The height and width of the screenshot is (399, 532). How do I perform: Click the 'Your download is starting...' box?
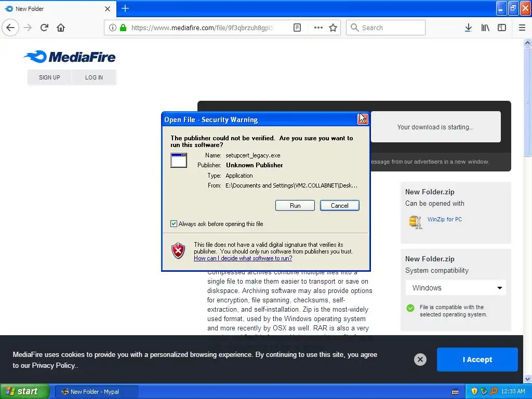pos(435,127)
